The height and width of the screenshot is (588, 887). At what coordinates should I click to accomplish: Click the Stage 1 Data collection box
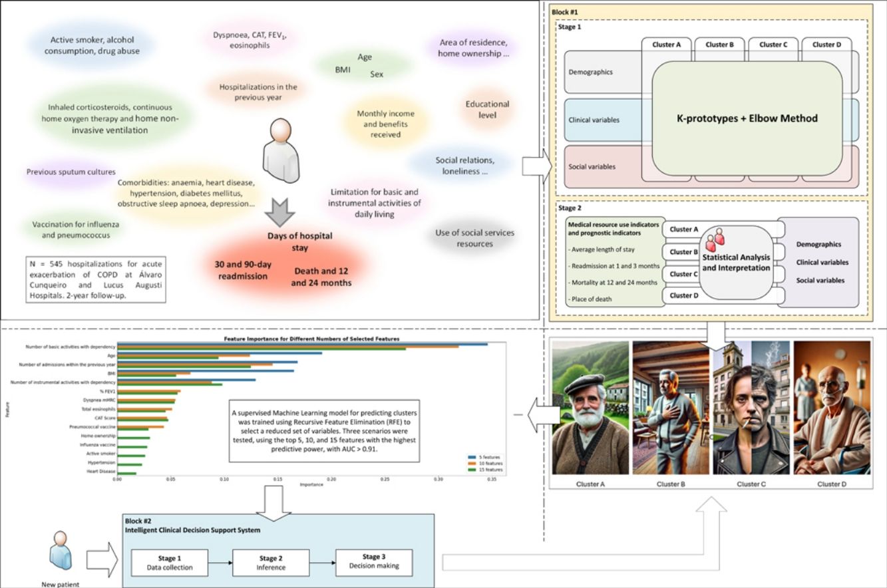pyautogui.click(x=169, y=563)
